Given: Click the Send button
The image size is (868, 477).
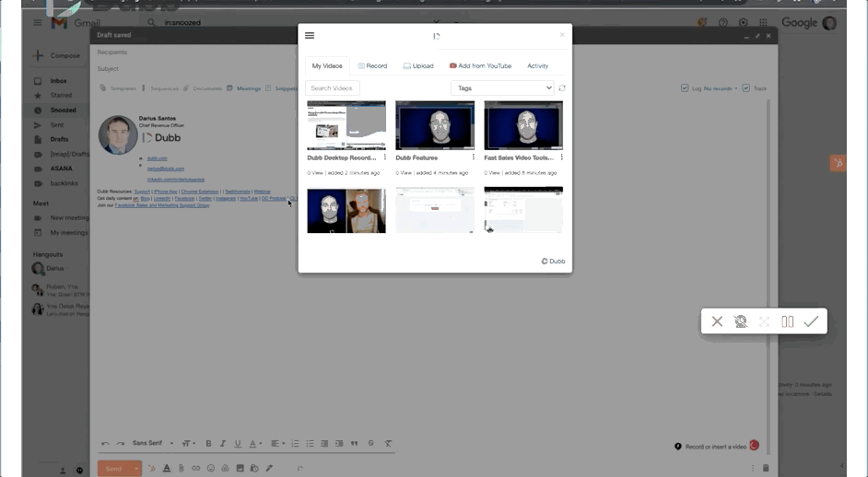Looking at the screenshot, I should 114,468.
